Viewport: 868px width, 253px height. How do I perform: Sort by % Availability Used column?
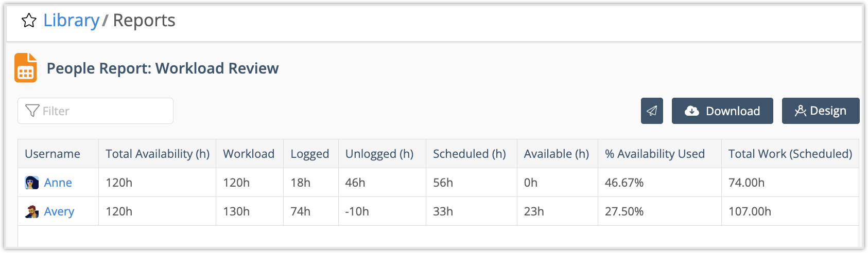click(654, 154)
